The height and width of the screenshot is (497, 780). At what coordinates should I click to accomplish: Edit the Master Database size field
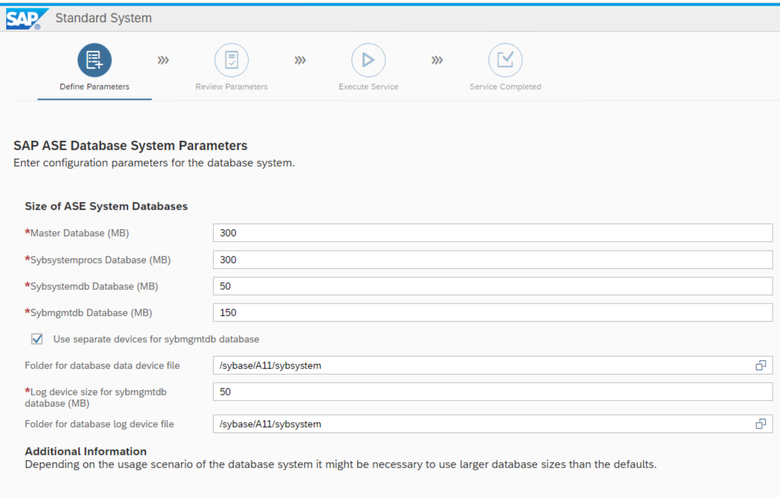coord(492,233)
